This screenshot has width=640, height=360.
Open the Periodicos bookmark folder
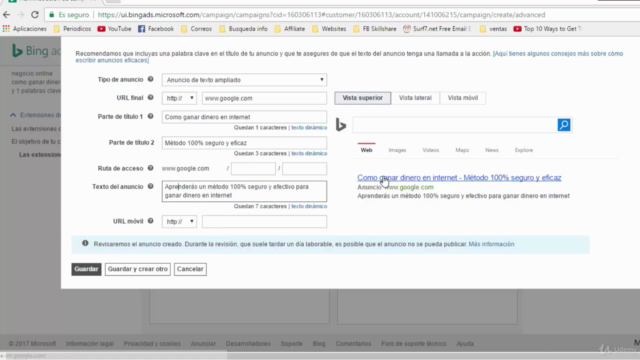(x=72, y=29)
